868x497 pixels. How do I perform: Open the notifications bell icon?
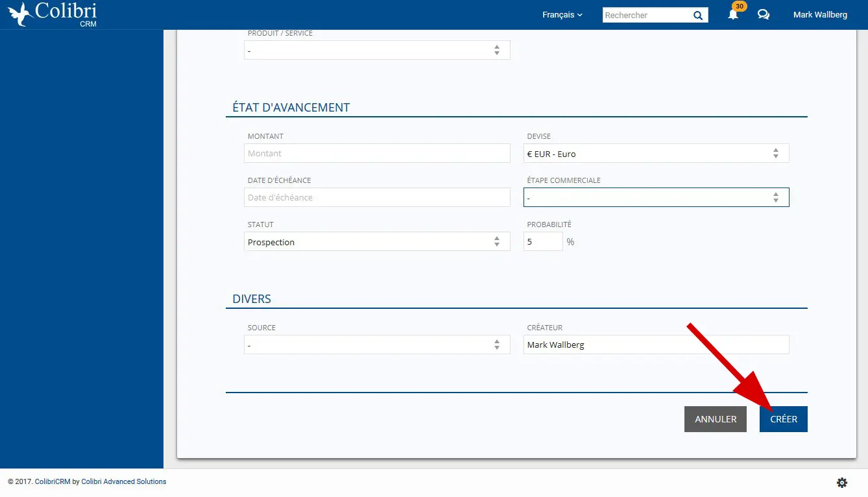pyautogui.click(x=733, y=15)
